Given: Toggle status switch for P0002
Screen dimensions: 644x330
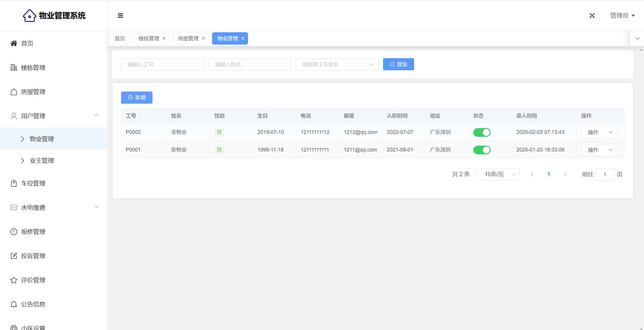Looking at the screenshot, I should 482,132.
